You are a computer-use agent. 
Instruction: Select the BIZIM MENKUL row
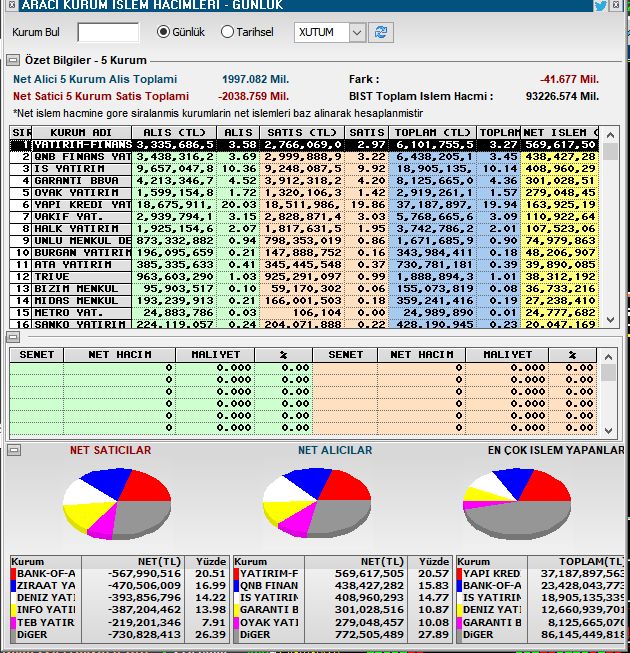pos(304,289)
